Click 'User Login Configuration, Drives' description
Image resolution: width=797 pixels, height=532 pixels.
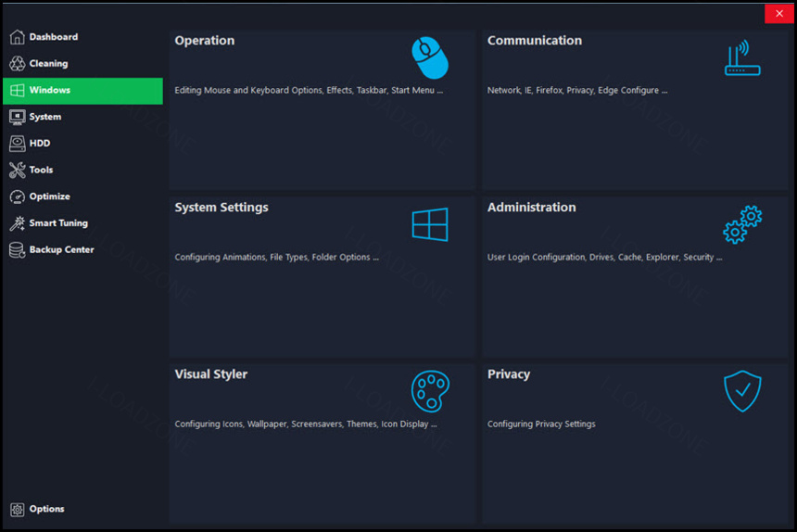(604, 257)
